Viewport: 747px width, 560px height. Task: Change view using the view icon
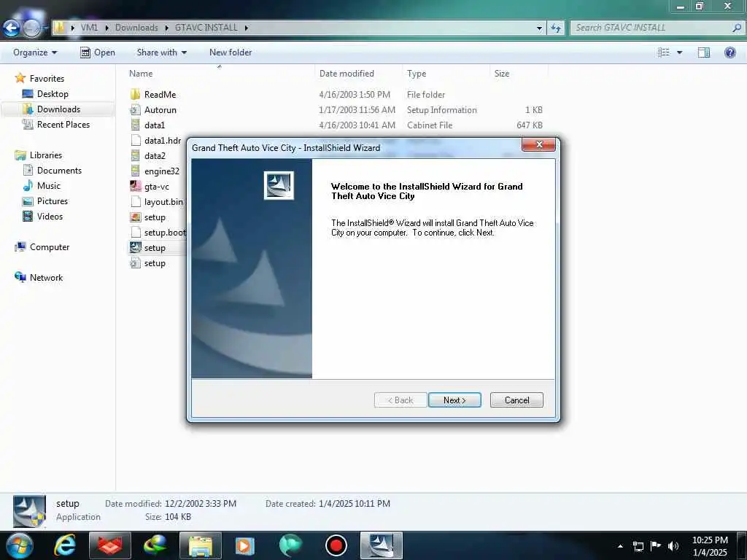[x=664, y=52]
